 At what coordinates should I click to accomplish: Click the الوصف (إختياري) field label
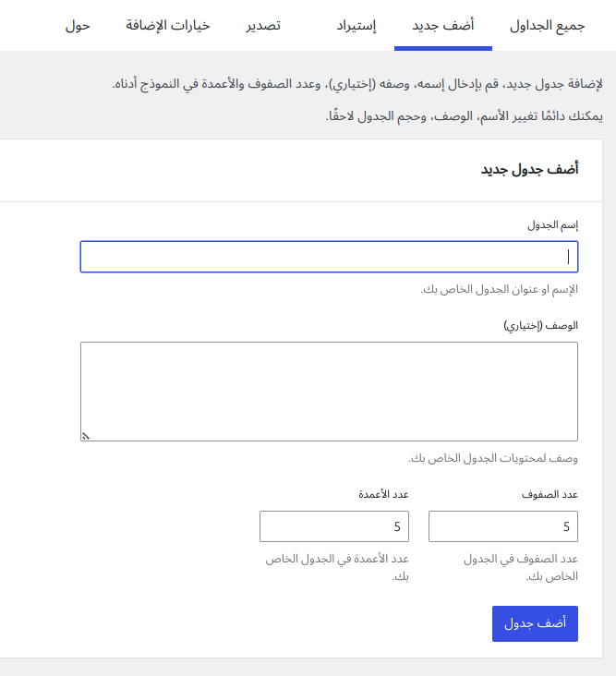click(x=540, y=325)
